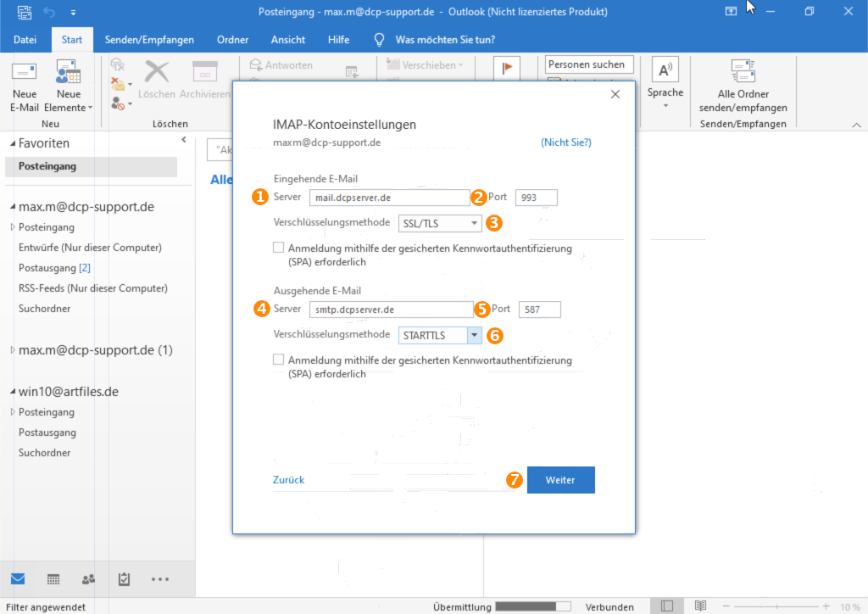Collapse the Favoriten section
This screenshot has width=868, height=614.
pyautogui.click(x=12, y=143)
